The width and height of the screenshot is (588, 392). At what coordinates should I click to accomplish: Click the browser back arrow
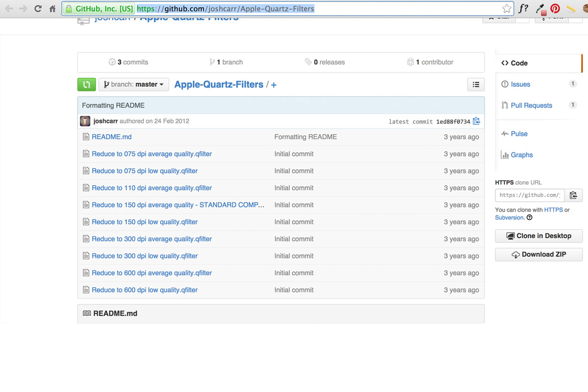click(x=9, y=8)
